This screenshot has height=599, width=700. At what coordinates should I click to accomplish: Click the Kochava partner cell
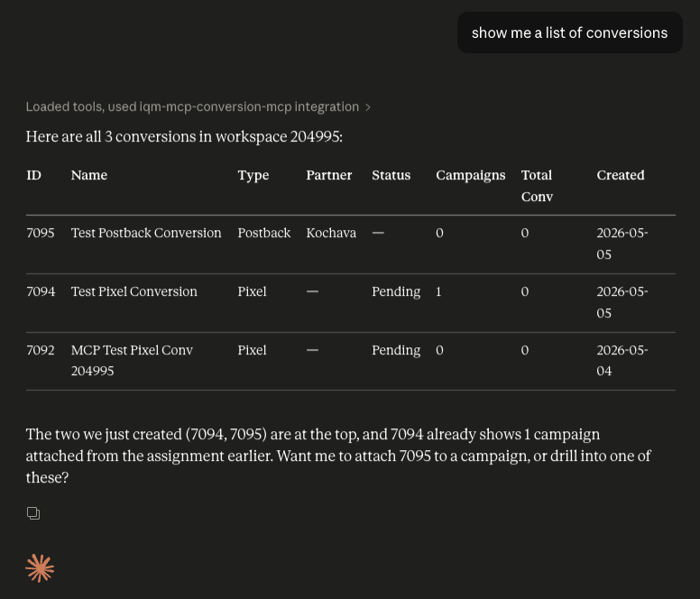tap(331, 233)
